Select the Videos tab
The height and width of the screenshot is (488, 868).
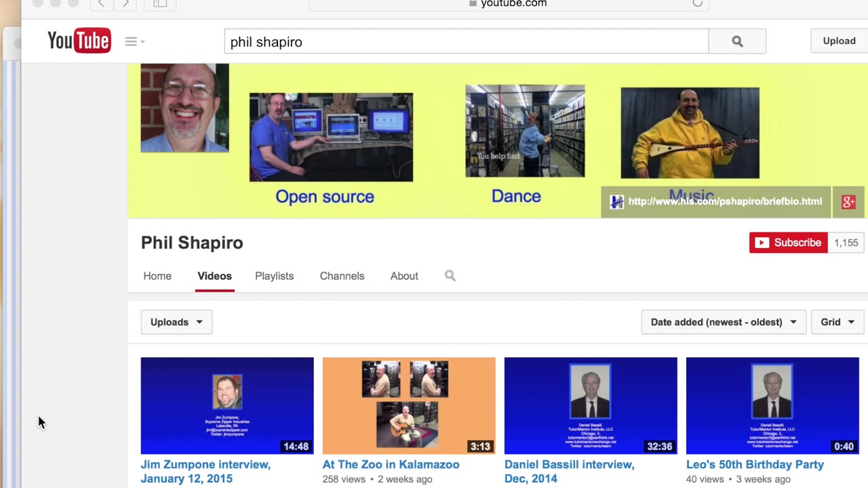click(214, 276)
